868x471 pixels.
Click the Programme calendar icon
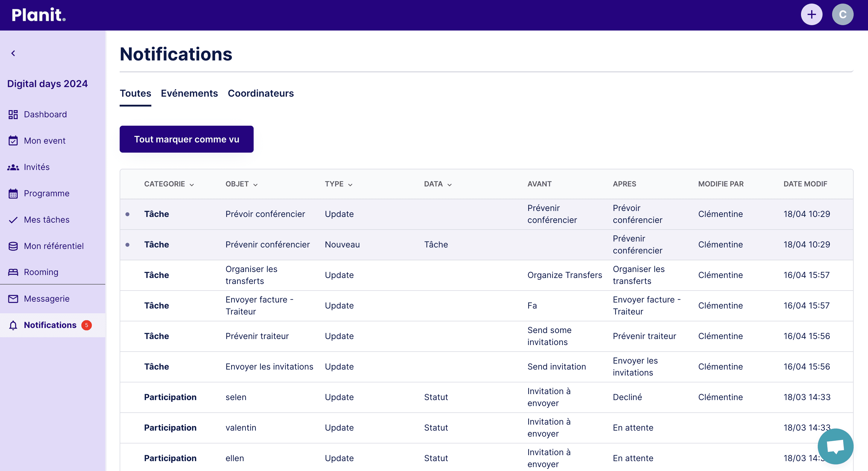tap(13, 194)
